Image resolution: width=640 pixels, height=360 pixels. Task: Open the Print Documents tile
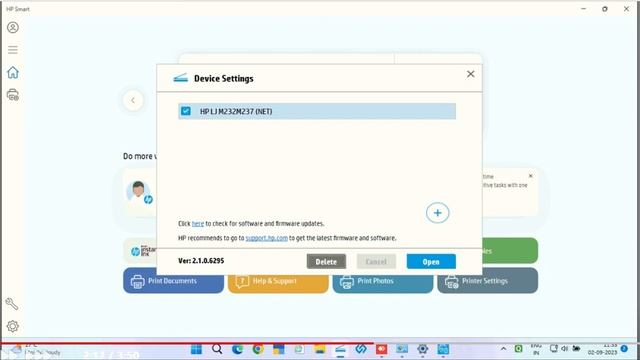tap(173, 281)
